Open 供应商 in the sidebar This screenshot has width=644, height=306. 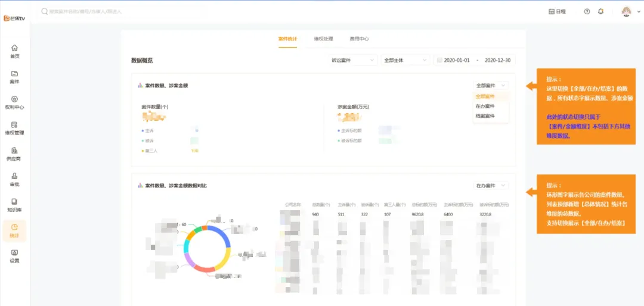pos(15,154)
